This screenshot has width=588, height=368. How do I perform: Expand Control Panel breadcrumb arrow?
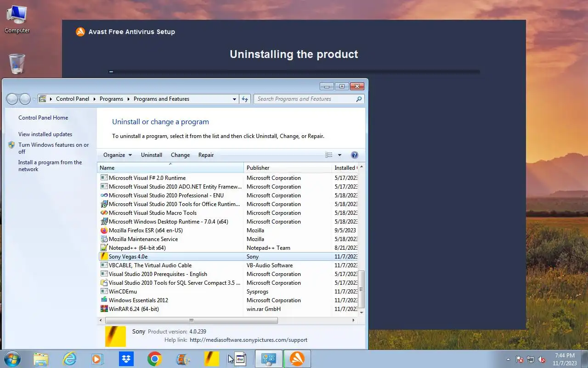(94, 99)
